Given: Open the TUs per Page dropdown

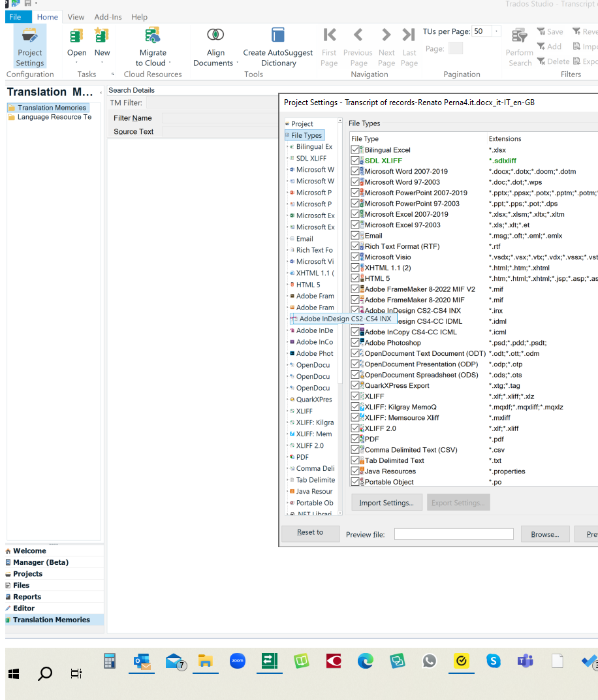Looking at the screenshot, I should pos(496,31).
